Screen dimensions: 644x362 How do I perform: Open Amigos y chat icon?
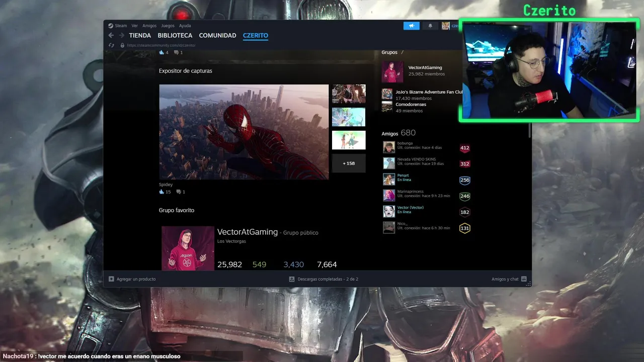click(x=524, y=279)
